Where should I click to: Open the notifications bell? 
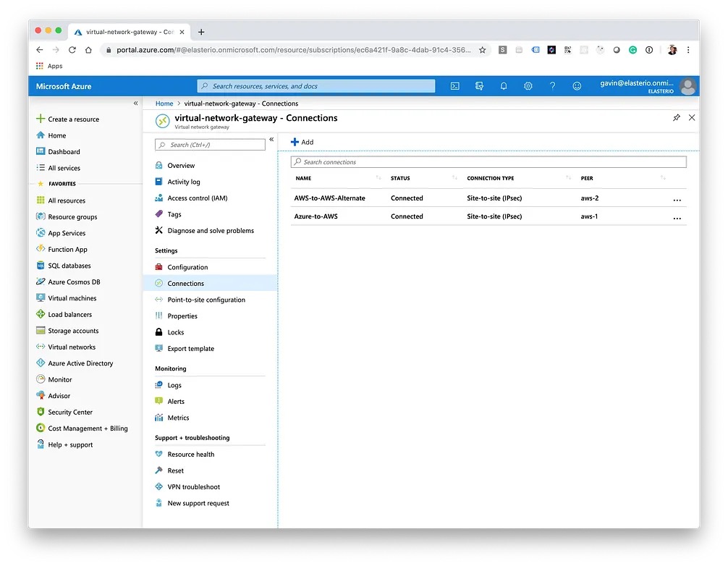pos(503,86)
